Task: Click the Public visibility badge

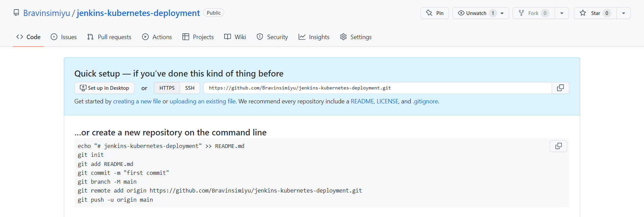Action: click(x=214, y=13)
